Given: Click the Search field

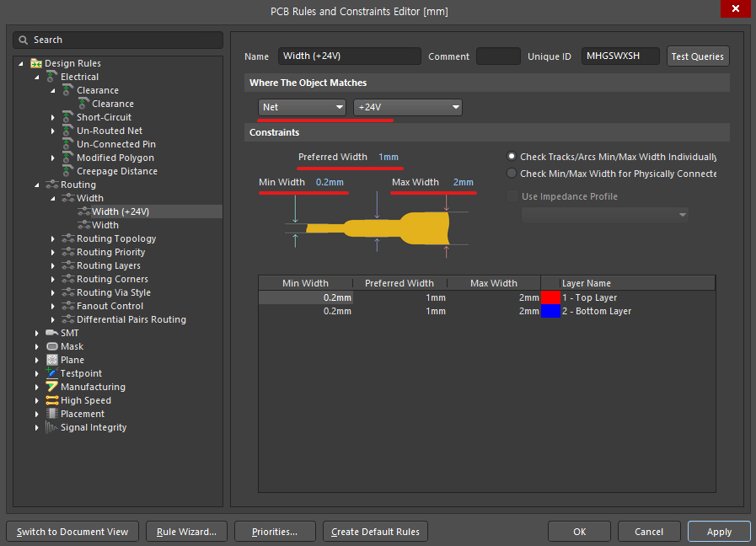Looking at the screenshot, I should coord(118,40).
